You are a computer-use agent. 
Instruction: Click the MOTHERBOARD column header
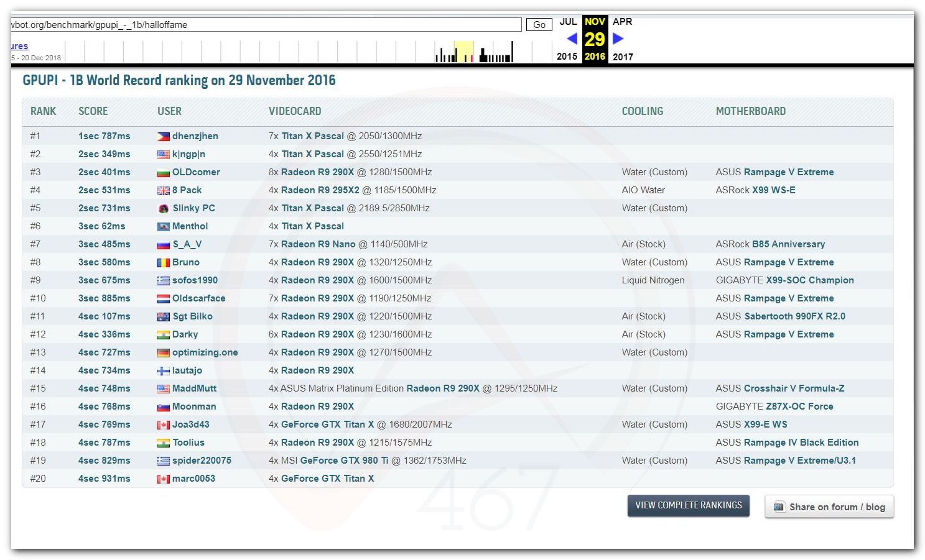click(x=751, y=111)
